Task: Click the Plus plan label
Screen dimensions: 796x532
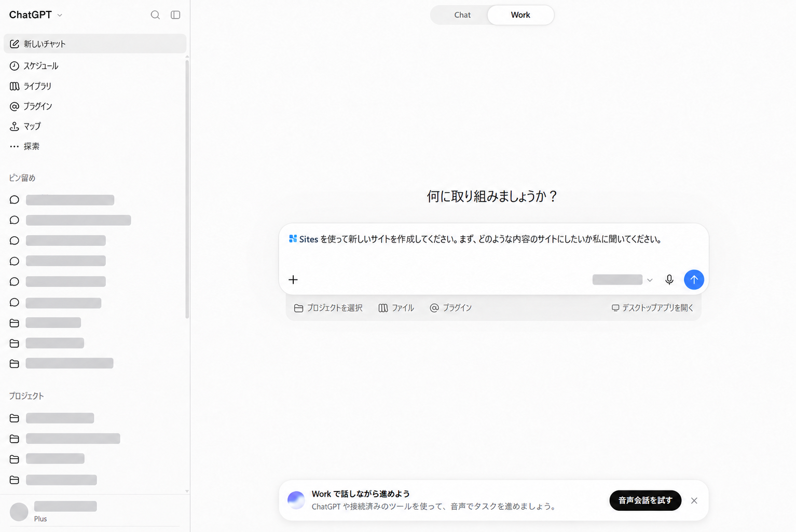Action: 40,519
